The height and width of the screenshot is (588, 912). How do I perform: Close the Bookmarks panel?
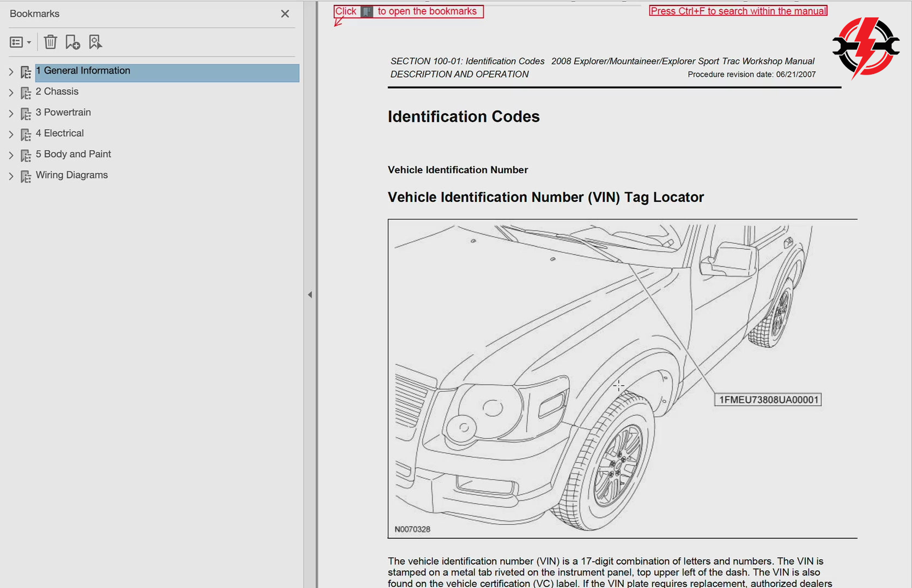(285, 14)
